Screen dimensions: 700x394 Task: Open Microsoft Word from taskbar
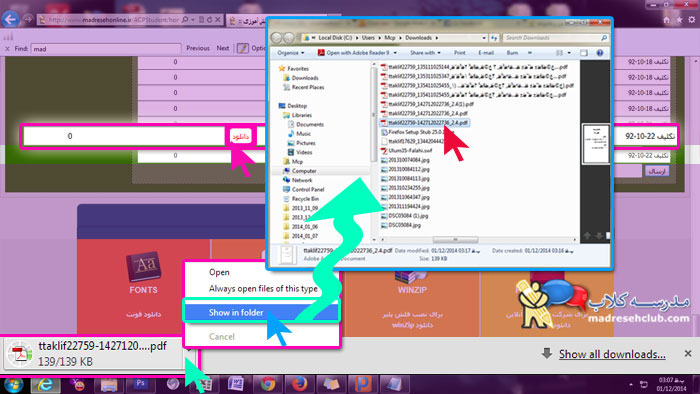coord(235,384)
